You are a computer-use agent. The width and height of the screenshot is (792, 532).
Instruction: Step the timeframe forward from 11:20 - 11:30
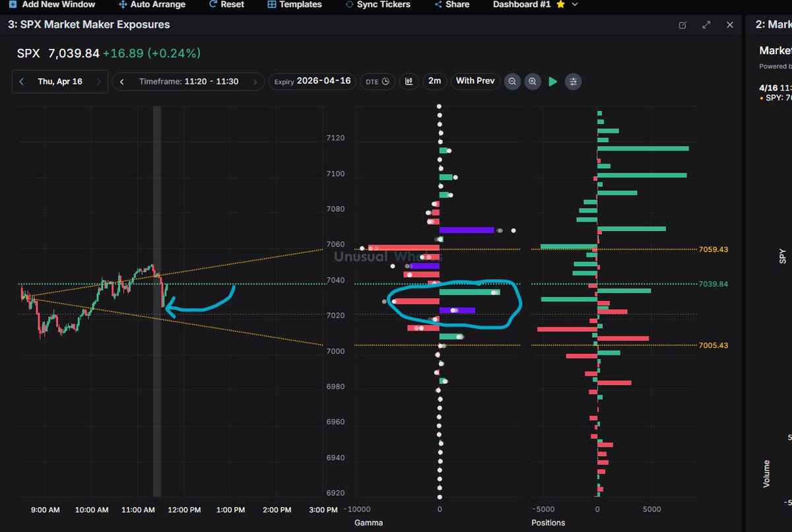coord(254,82)
